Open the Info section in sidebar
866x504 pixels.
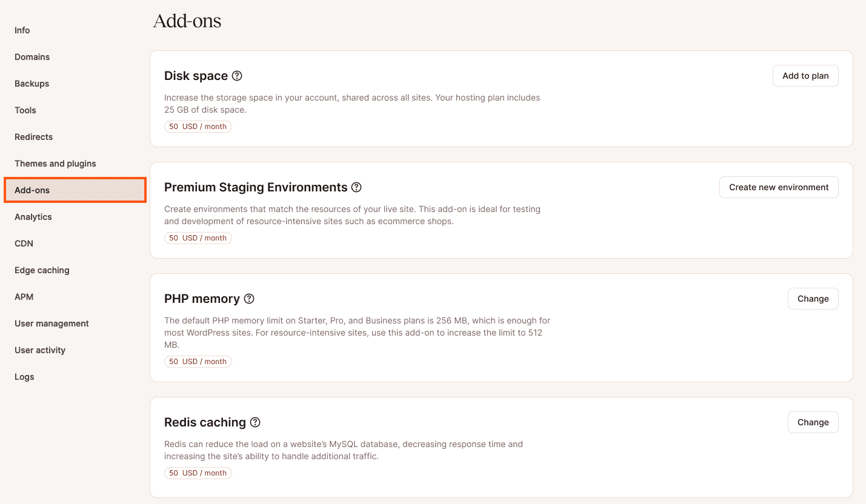[22, 30]
